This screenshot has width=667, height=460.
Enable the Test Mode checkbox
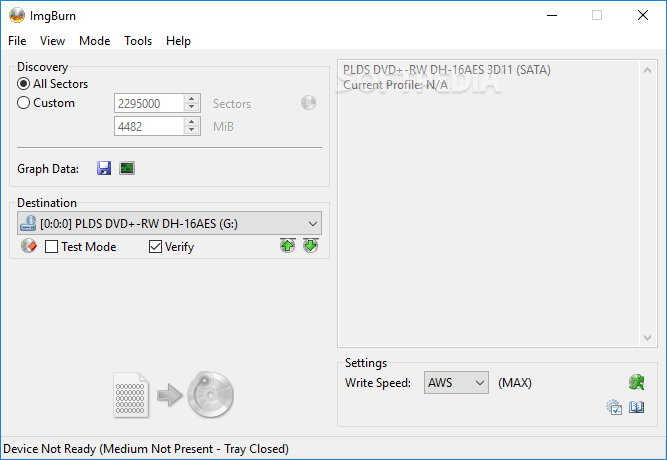coord(51,246)
